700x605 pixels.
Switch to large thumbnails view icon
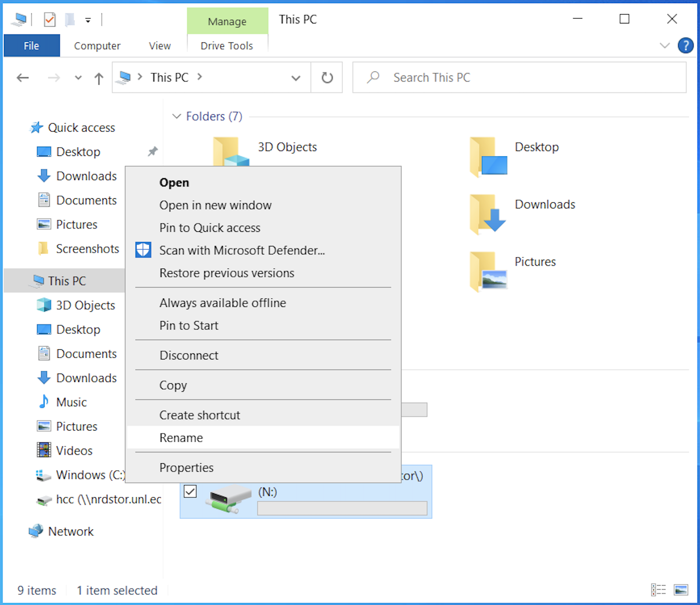pyautogui.click(x=681, y=590)
